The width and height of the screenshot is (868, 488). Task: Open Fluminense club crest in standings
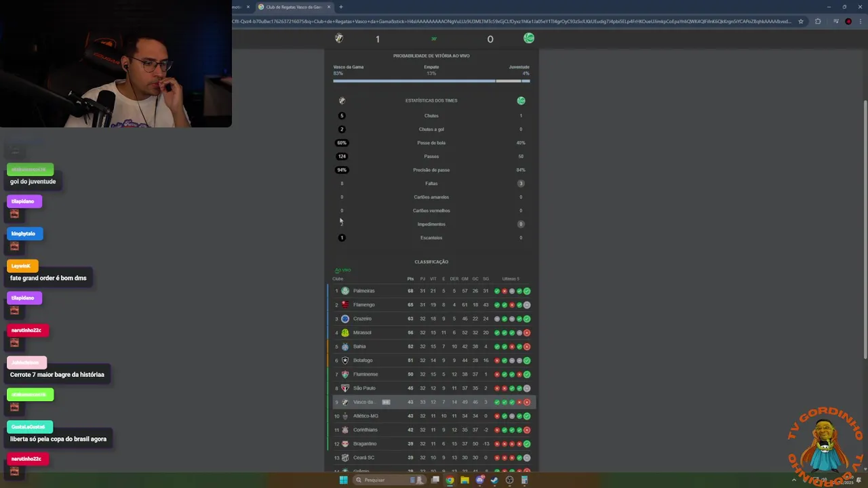(x=345, y=374)
